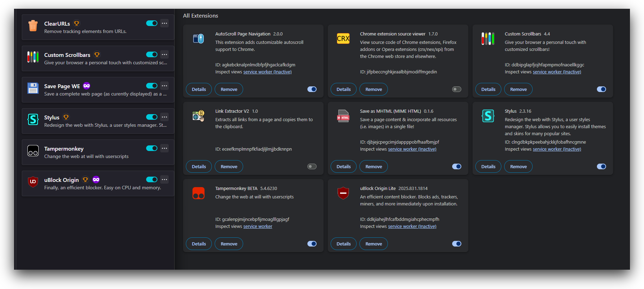Image resolution: width=644 pixels, height=289 pixels.
Task: Toggle off sidebar Tampermonkey extension
Action: tap(152, 148)
